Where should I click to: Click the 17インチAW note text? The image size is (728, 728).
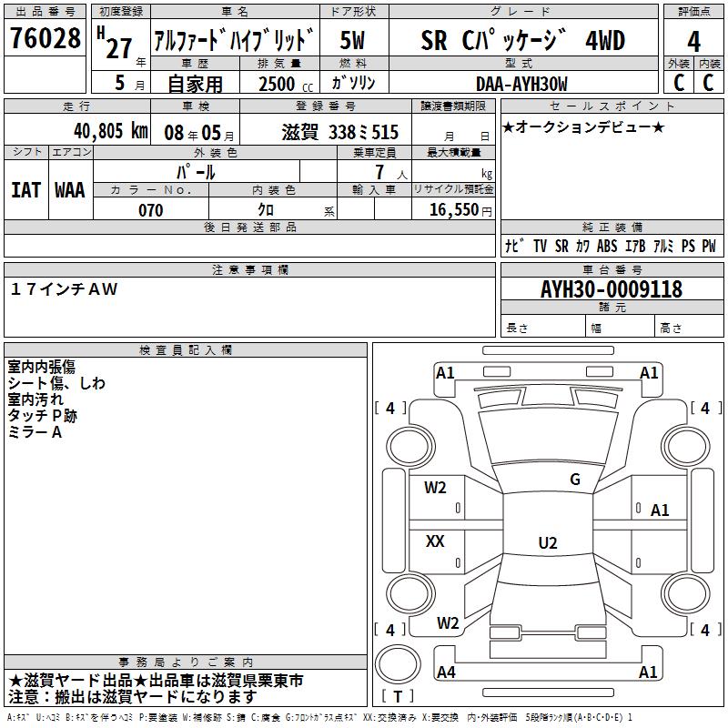coord(64,289)
